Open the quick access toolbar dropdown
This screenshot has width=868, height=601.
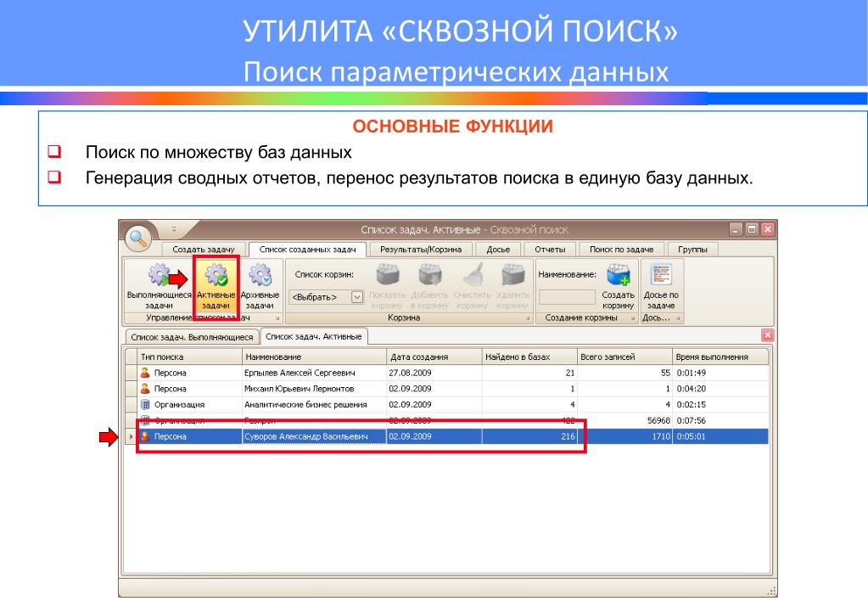click(x=174, y=229)
